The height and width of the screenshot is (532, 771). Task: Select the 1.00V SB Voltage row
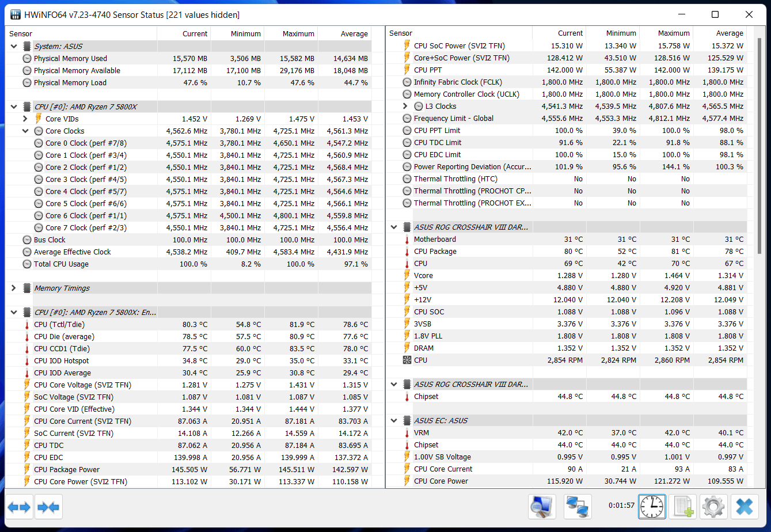[567, 457]
